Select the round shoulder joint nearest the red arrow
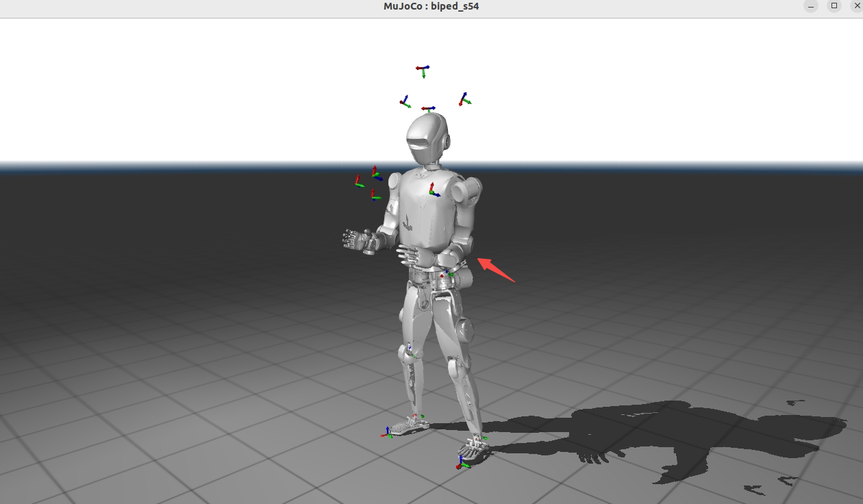The image size is (863, 504). [x=467, y=192]
